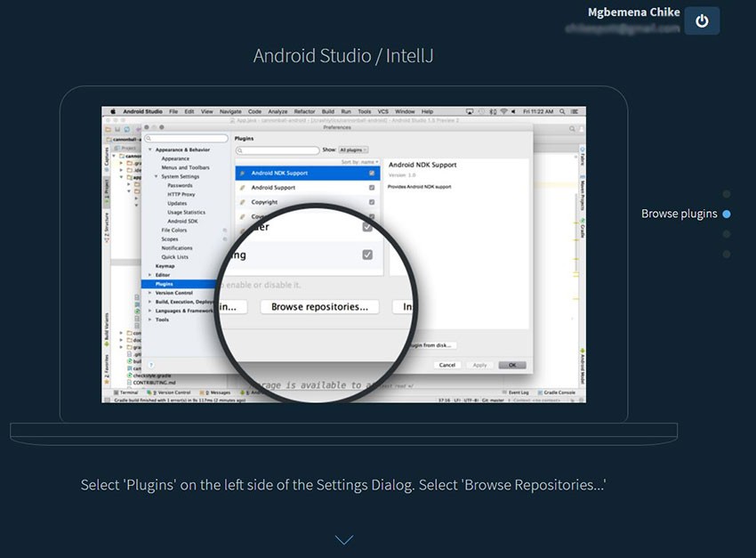Open the Terminal tool window

pos(126,392)
